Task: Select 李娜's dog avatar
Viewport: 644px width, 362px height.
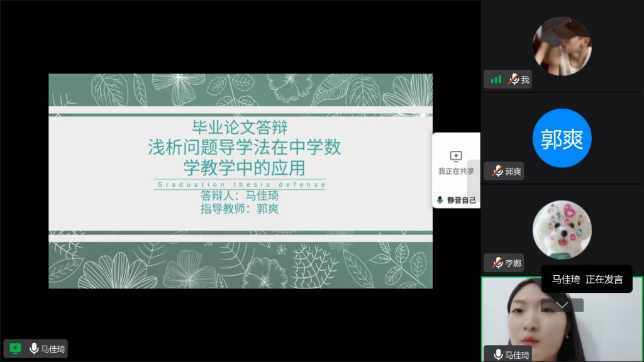Action: tap(562, 229)
